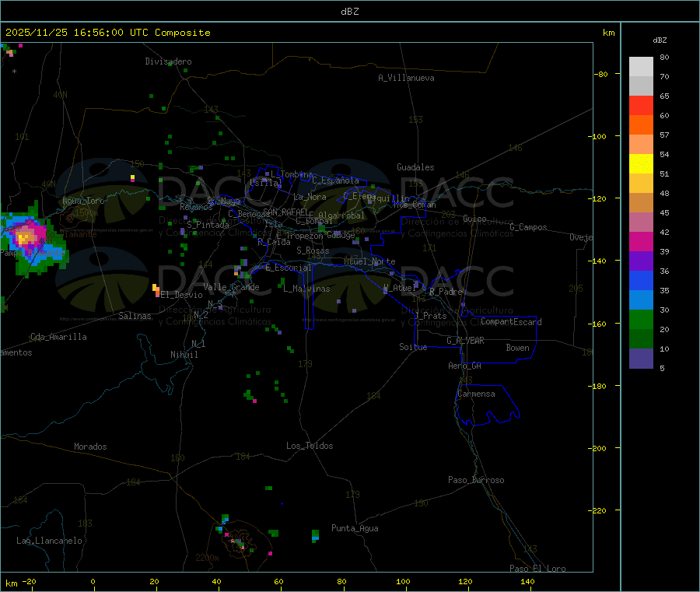
Task: Click the 'J_Prats' map label
Action: pyautogui.click(x=430, y=316)
